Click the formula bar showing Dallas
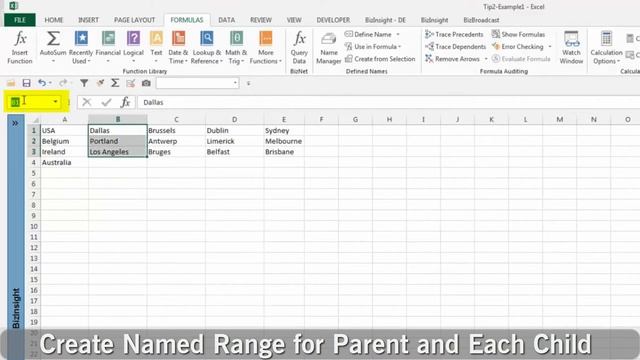Screen dimensions: 640x360 (x=388, y=102)
